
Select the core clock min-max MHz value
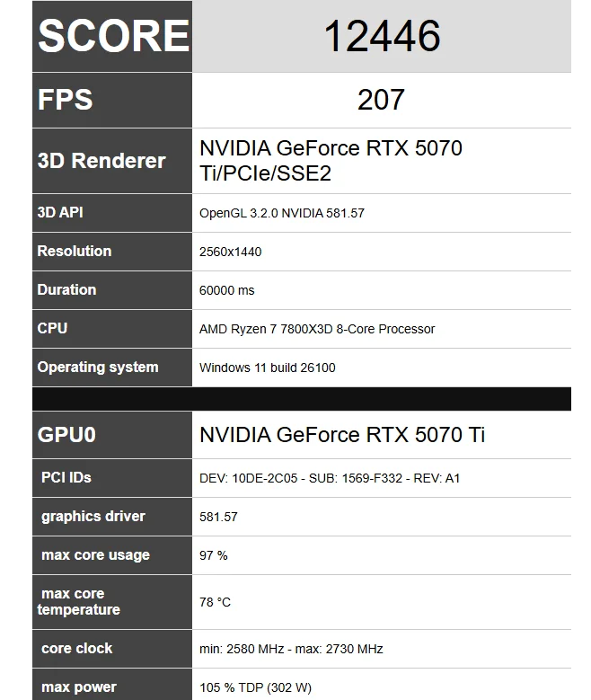(291, 649)
